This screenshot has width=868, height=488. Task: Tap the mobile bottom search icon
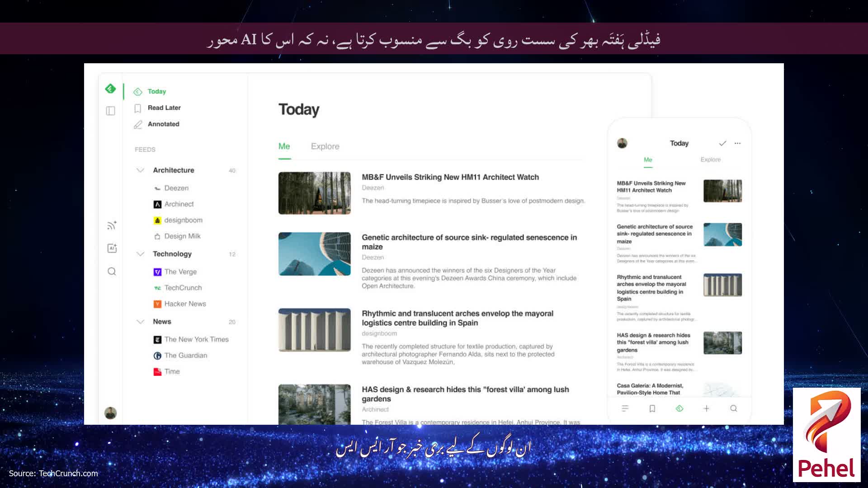734,408
